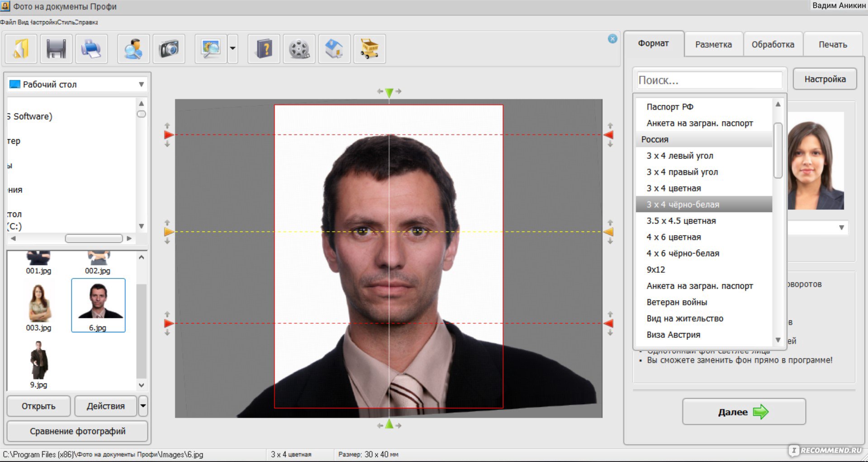Open the arrow dropdown beside Действия
The image size is (868, 462).
(143, 405)
